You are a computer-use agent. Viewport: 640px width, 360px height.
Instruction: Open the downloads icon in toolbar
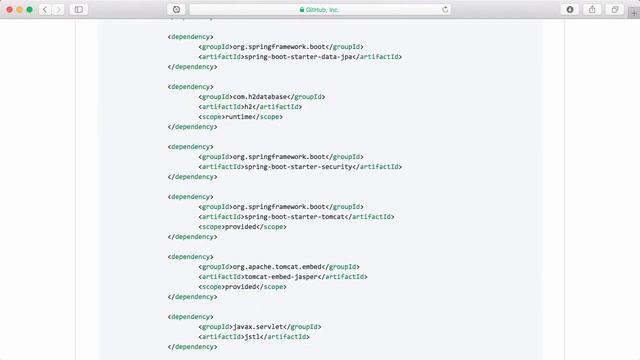pos(570,9)
